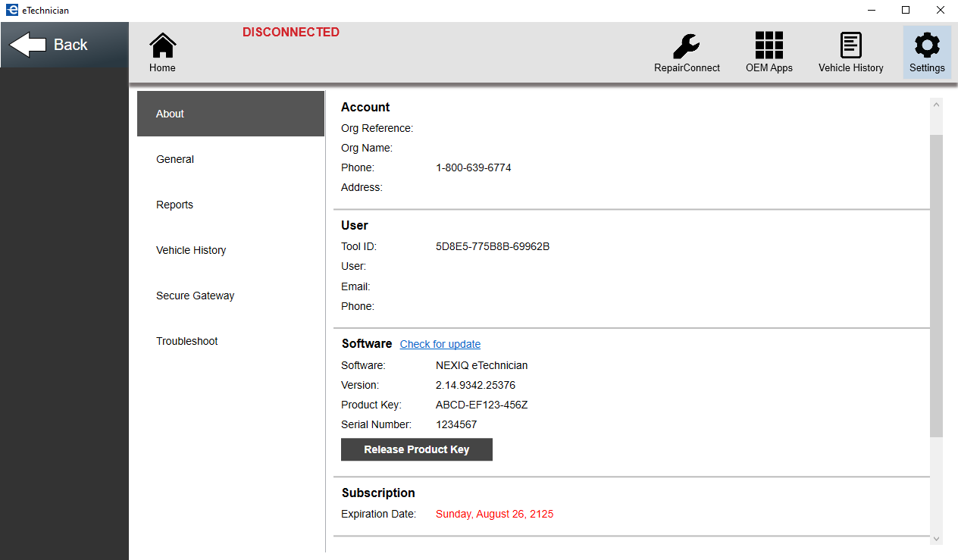Viewport: 958px width, 560px height.
Task: Select the About settings tab
Action: coord(230,114)
